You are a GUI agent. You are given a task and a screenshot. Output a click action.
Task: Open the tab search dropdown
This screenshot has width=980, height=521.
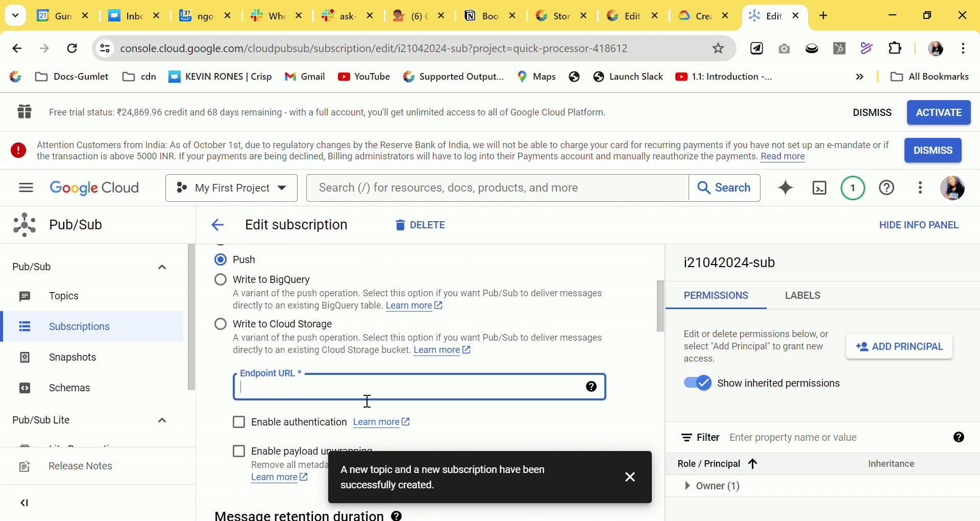point(15,15)
